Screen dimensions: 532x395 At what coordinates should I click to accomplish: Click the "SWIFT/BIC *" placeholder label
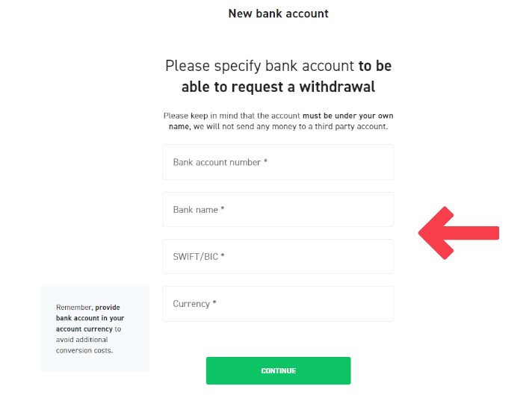pos(199,257)
